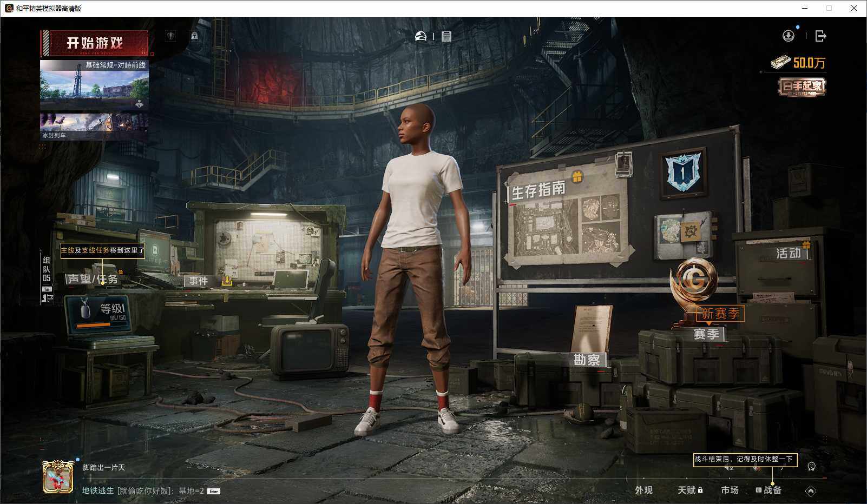867x504 pixels.
Task: Maximize the 和平精英模拟器高清版 window
Action: pos(829,8)
